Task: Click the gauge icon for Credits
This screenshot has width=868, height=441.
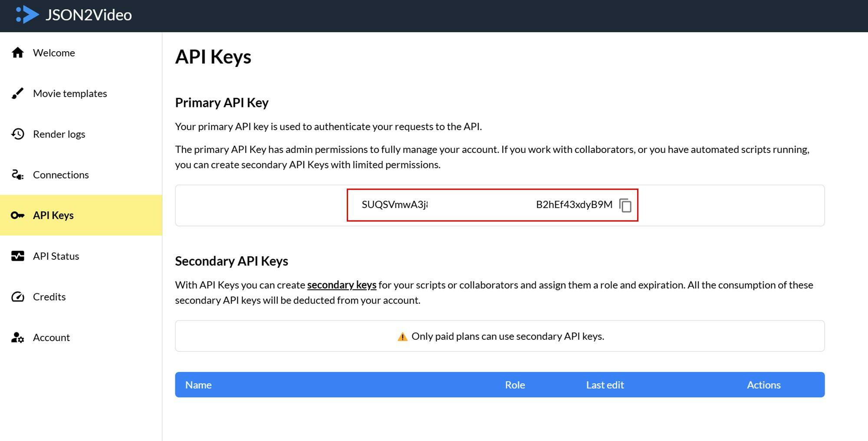Action: [x=18, y=297]
